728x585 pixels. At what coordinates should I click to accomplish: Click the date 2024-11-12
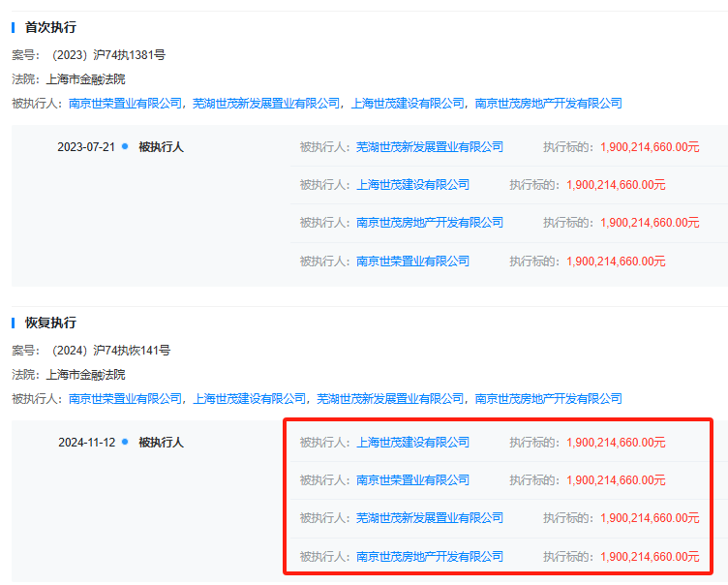point(87,443)
